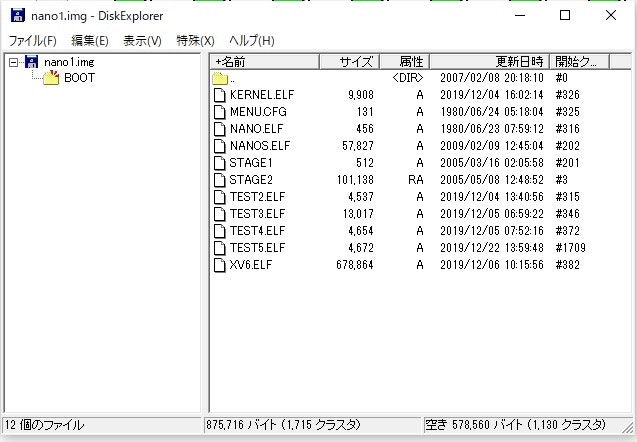Click date 2009/02/09 12:45:04
The height and width of the screenshot is (442, 637).
click(492, 146)
